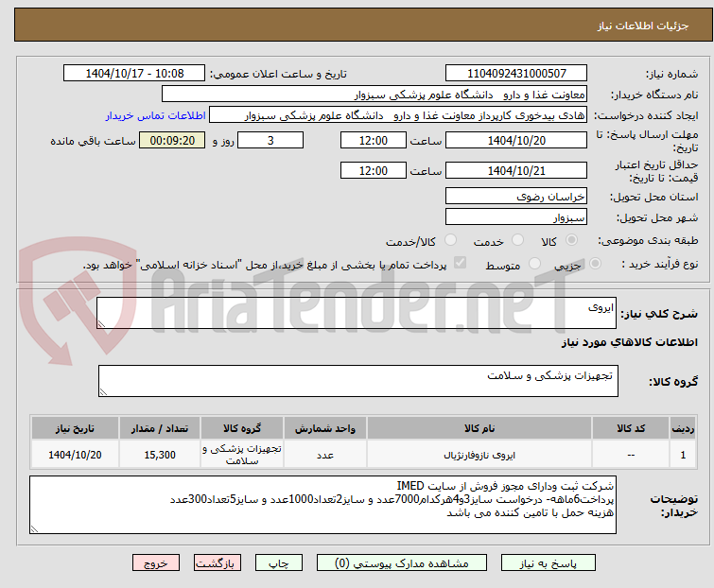
Task: Click the announcement date 1404/10/17 - 10:08 field
Action: (134, 74)
